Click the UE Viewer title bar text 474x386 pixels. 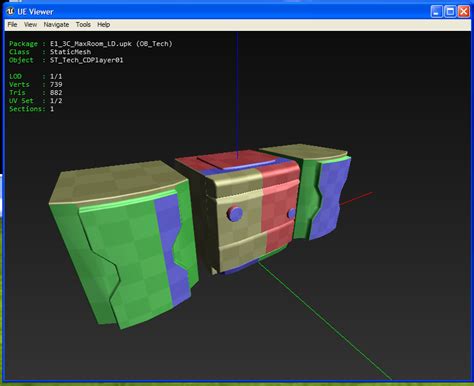[x=35, y=12]
